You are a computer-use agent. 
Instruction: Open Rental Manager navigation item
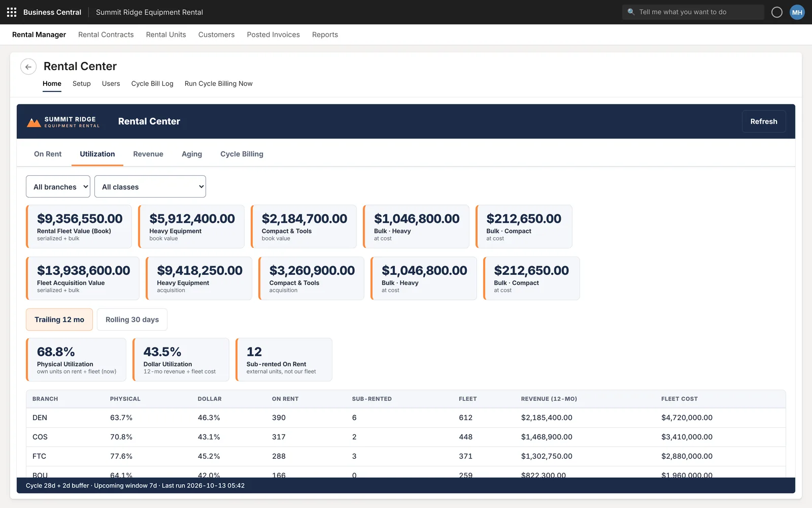(39, 35)
